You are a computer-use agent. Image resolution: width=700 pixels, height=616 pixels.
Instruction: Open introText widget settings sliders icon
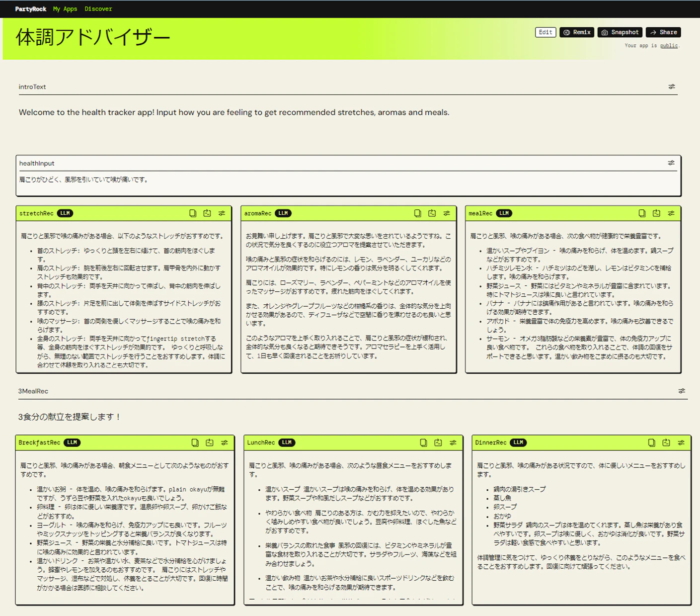coord(672,87)
